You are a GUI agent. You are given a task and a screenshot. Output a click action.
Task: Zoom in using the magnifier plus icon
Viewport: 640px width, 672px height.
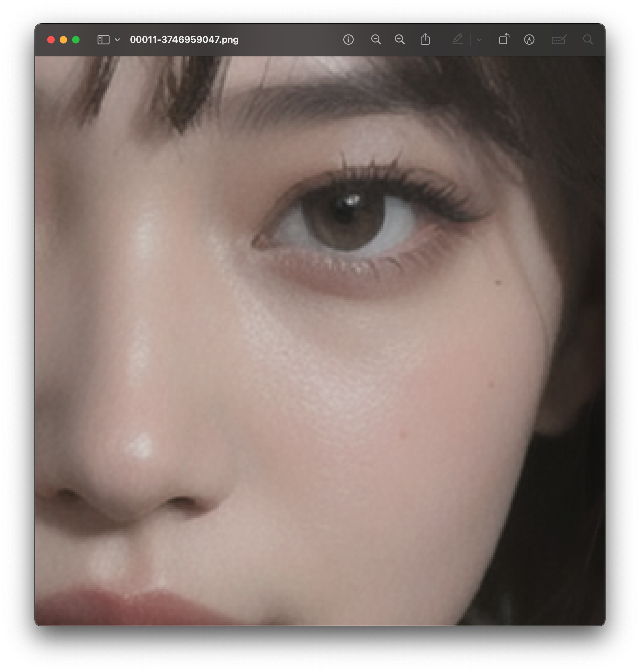click(x=400, y=39)
